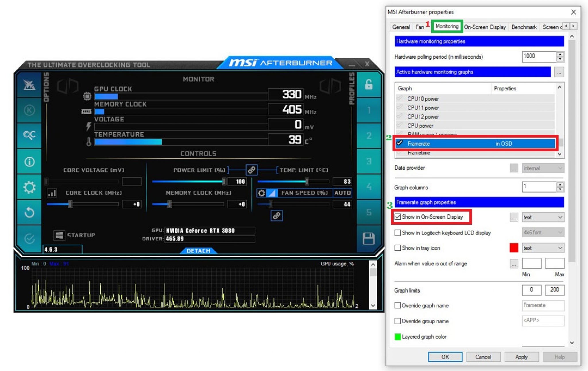Select profile slot 4

pyautogui.click(x=369, y=187)
